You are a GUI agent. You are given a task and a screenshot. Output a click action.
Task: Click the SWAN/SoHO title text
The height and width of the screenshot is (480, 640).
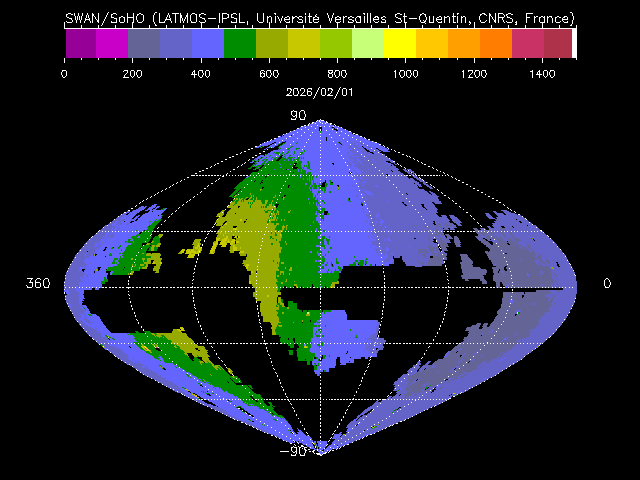pyautogui.click(x=320, y=18)
